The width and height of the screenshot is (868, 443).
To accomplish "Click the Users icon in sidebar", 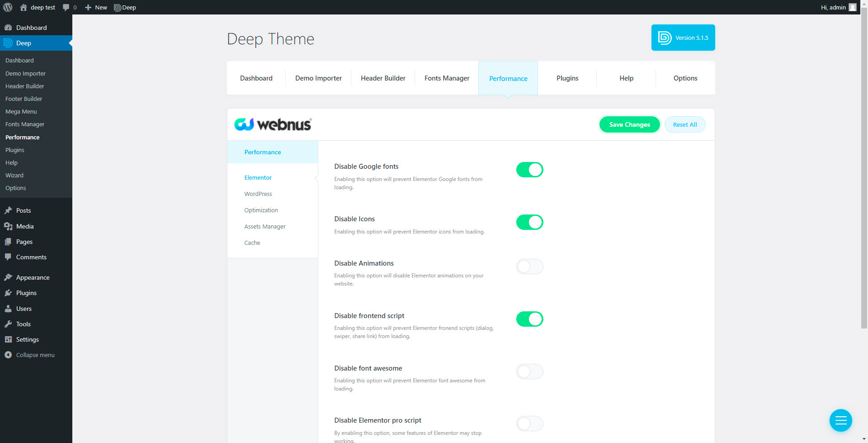I will pyautogui.click(x=8, y=309).
